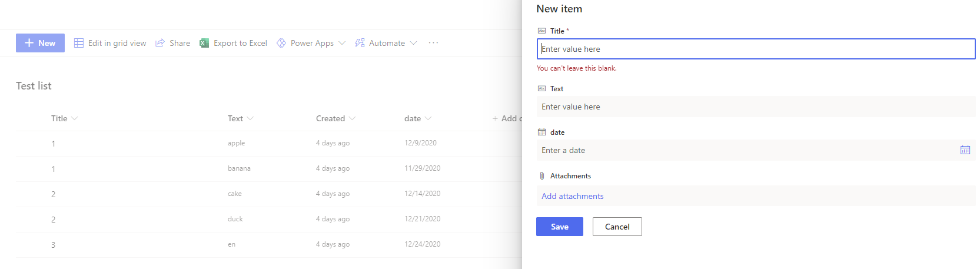Screen dimensions: 980x269
Task: Click the calendar date picker icon
Action: point(965,150)
